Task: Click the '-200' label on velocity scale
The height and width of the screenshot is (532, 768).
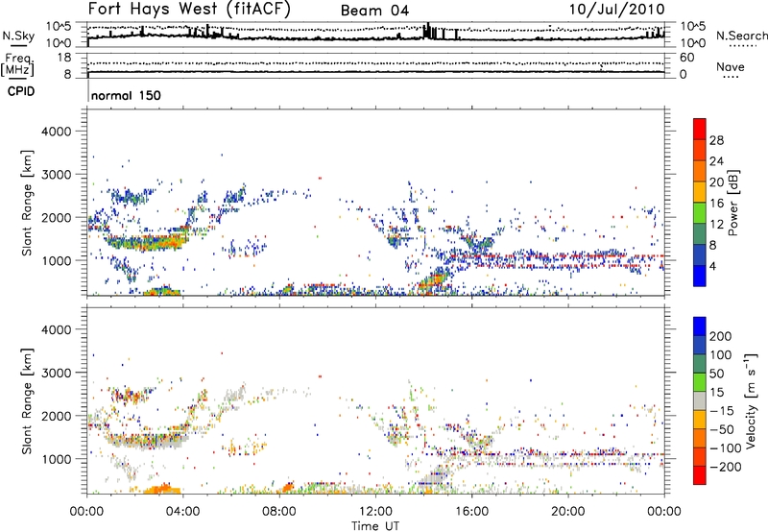Action: tap(724, 467)
